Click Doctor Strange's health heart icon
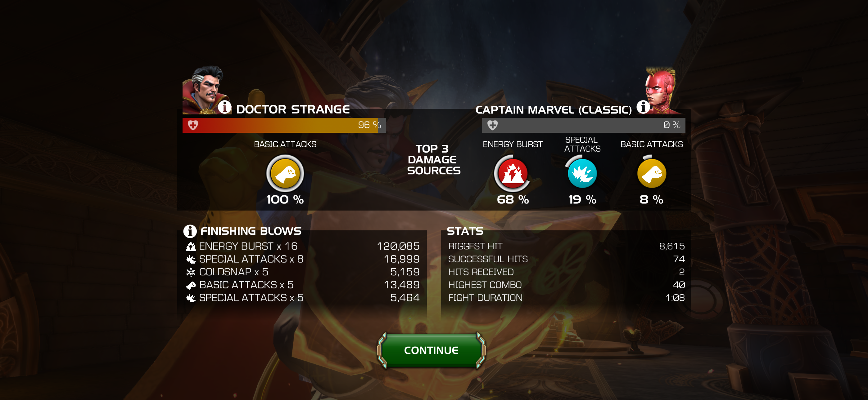Image resolution: width=868 pixels, height=400 pixels. tap(193, 125)
